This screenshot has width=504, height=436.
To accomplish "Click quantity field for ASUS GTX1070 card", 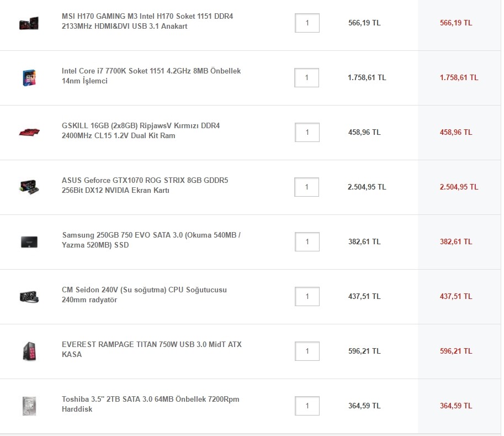I will coord(307,187).
